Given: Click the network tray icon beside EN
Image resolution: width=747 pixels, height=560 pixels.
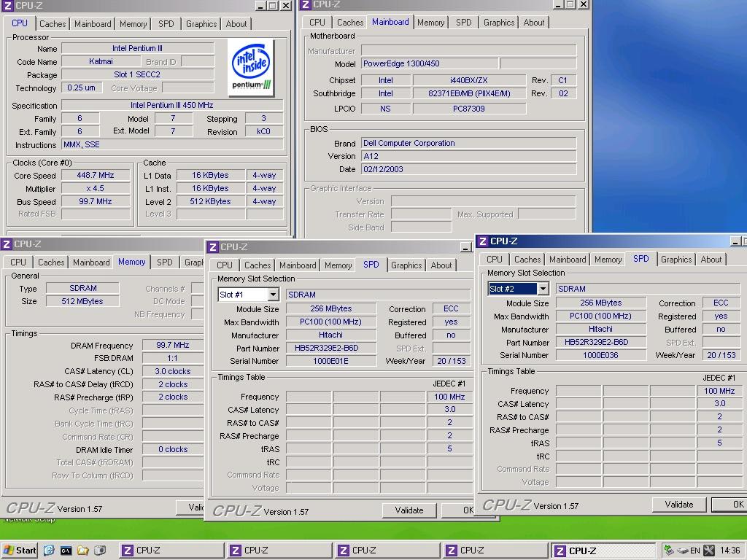Looking at the screenshot, I should (x=682, y=551).
